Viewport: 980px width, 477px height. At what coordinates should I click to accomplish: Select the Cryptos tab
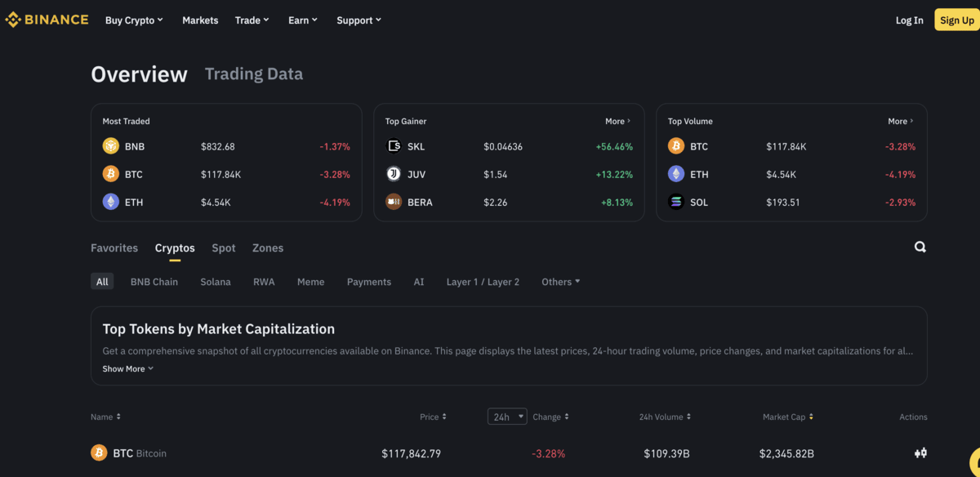click(175, 247)
